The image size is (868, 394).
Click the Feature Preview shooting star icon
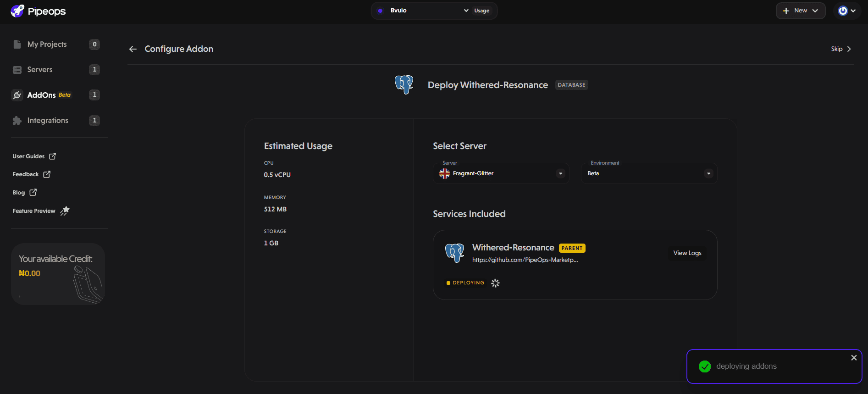[x=65, y=211]
